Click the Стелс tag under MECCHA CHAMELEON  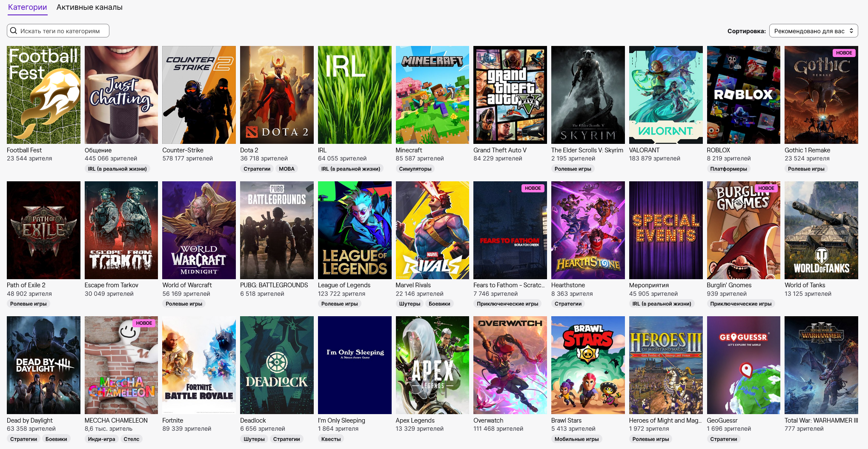click(132, 439)
